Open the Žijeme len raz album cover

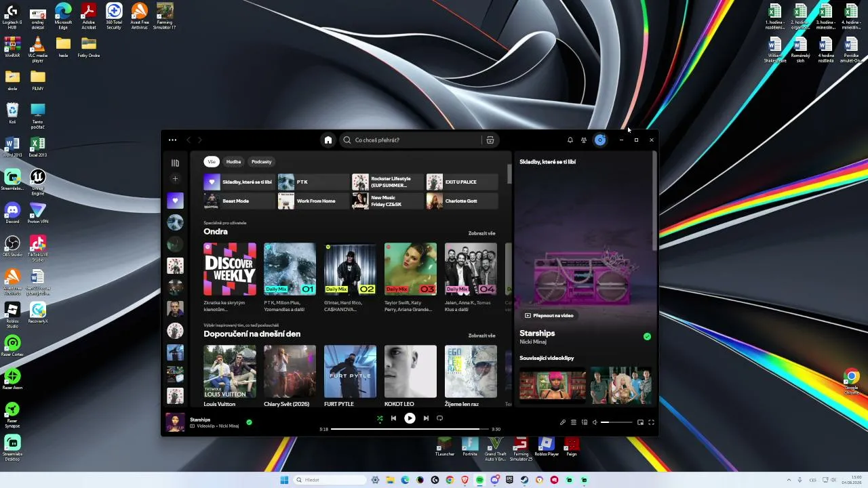[x=471, y=371]
